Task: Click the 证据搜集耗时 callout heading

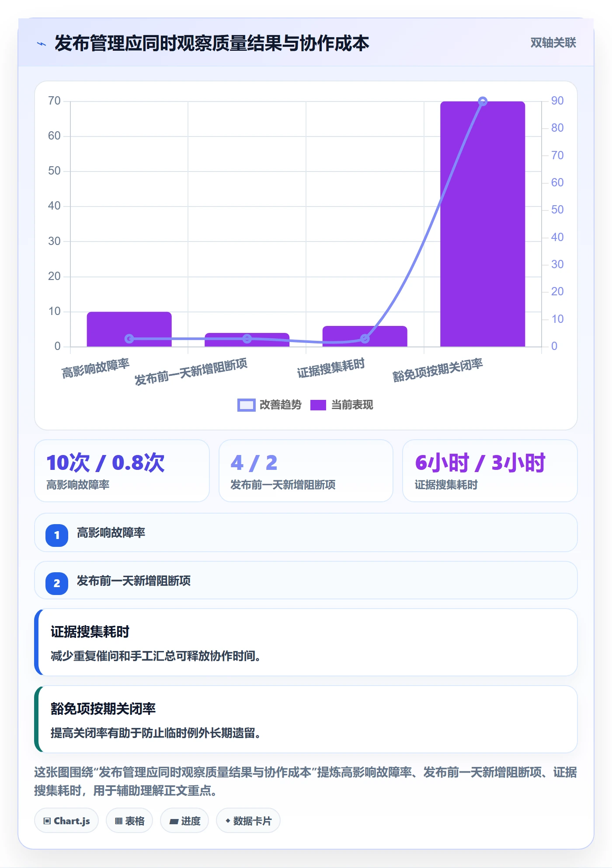Action: [90, 632]
